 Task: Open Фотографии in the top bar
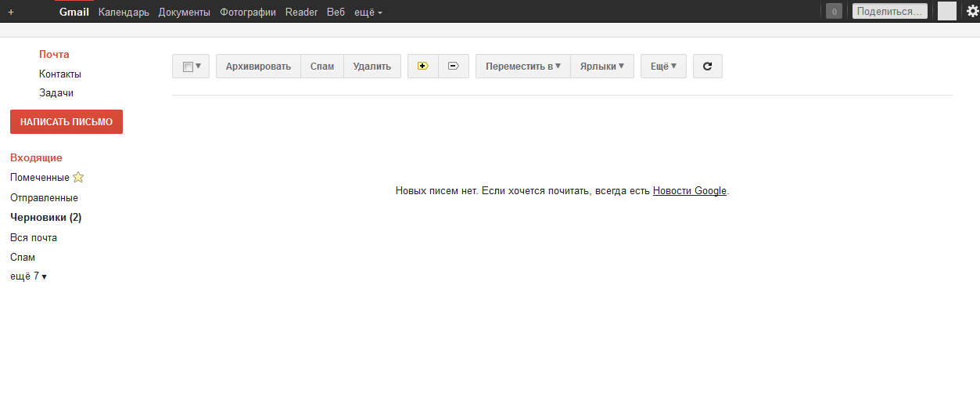click(248, 12)
